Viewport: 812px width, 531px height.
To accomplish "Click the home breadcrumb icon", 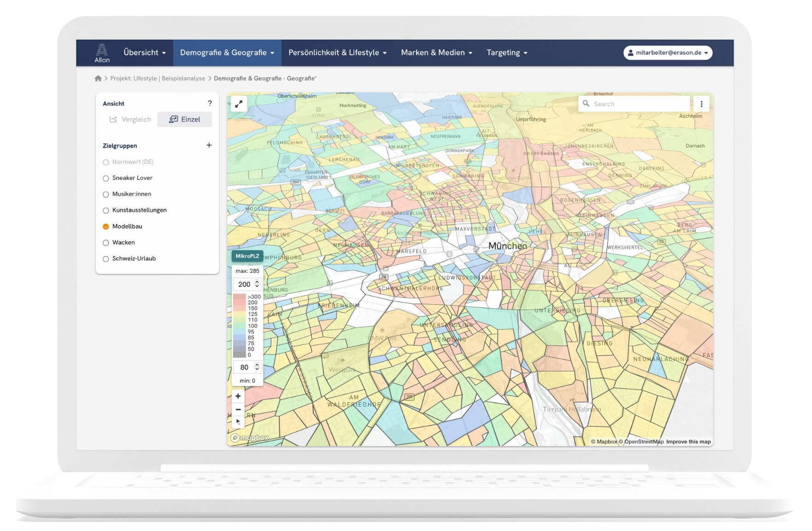I will [98, 79].
